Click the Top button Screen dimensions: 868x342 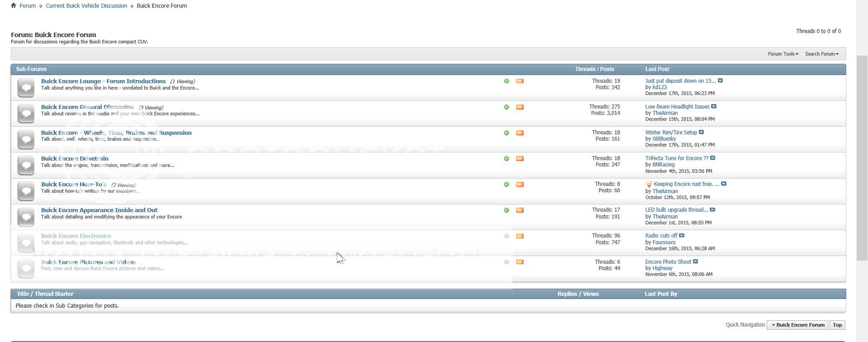click(x=837, y=325)
